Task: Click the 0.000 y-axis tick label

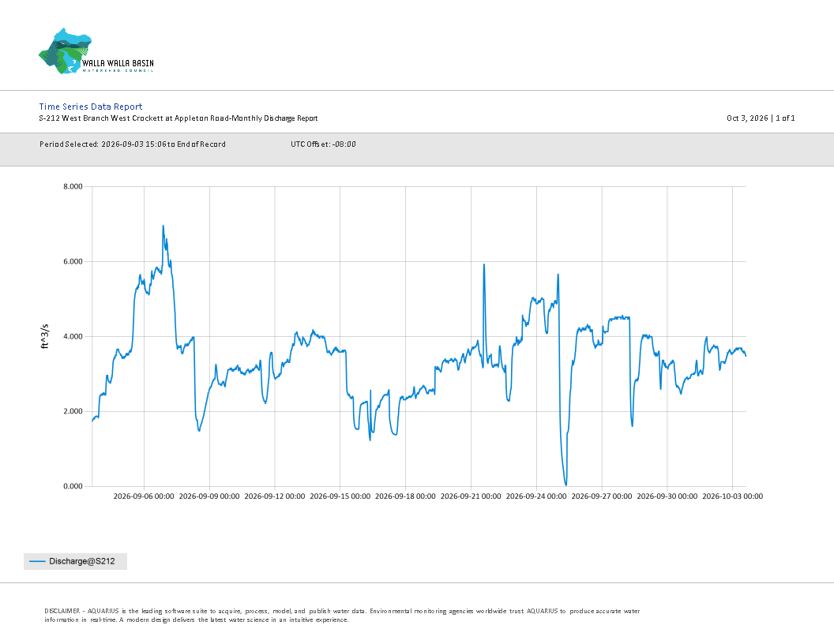Action: pos(73,486)
